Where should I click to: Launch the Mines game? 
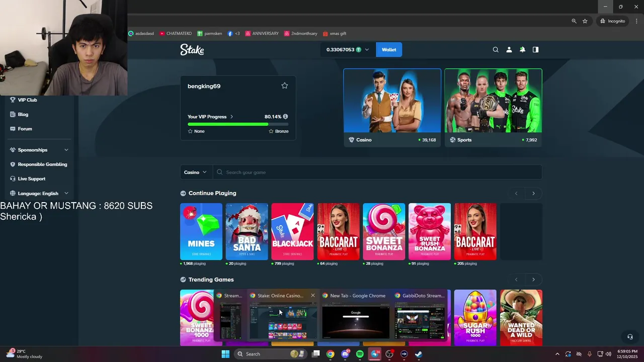point(201,232)
